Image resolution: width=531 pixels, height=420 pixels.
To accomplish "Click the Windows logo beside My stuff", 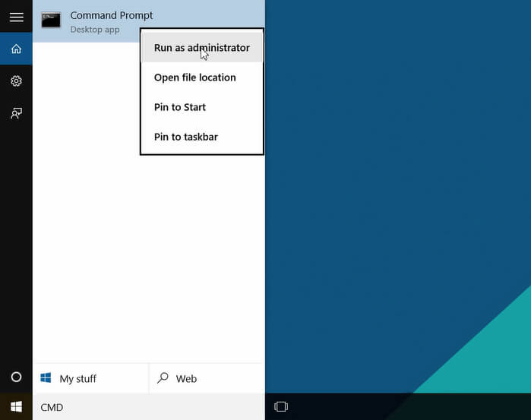I will click(x=46, y=378).
